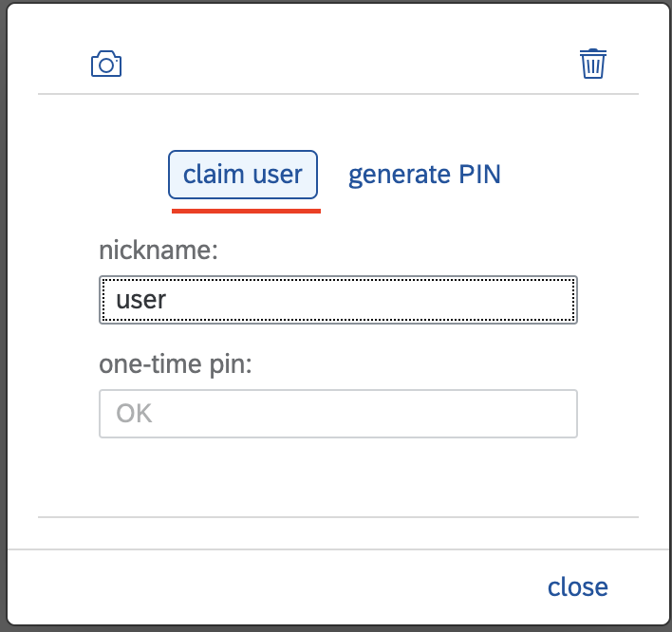
Task: Dismiss the dialog using close link
Action: point(578,587)
